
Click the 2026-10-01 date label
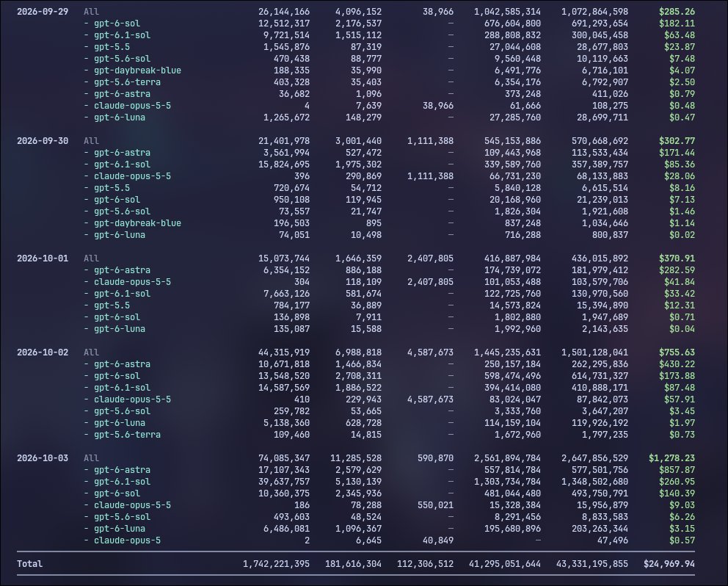(43, 258)
